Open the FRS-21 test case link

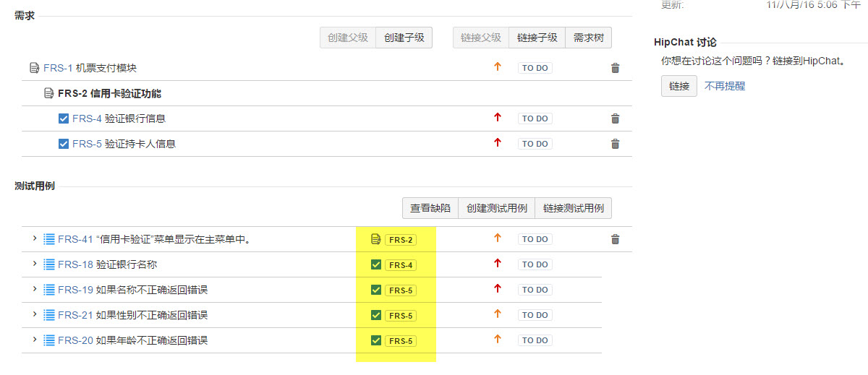(x=75, y=315)
